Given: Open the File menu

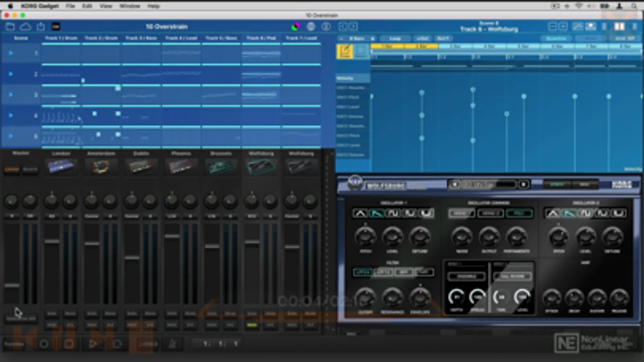Looking at the screenshot, I should pyautogui.click(x=70, y=6).
